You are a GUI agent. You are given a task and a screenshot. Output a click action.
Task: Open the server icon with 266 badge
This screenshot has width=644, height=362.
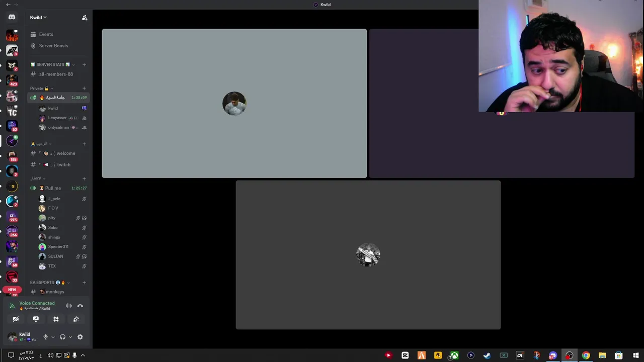(12, 231)
